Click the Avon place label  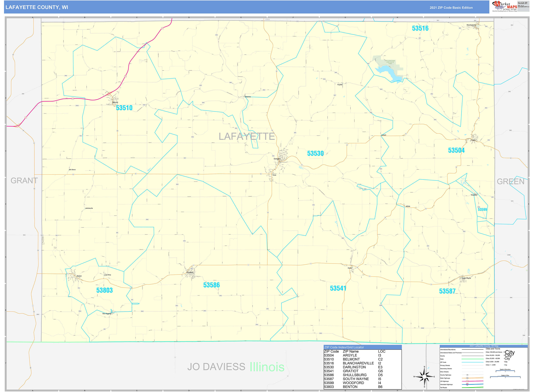(x=274, y=175)
